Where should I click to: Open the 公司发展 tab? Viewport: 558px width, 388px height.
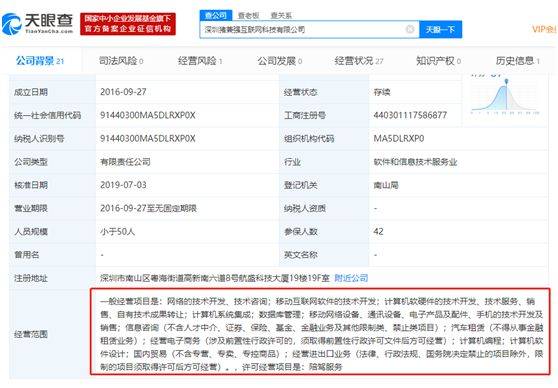[x=280, y=61]
